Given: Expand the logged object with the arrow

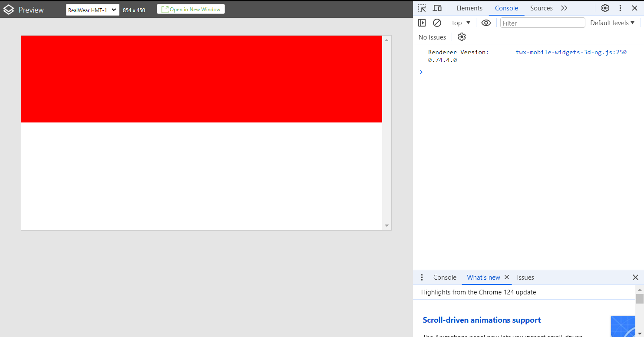Looking at the screenshot, I should point(421,72).
